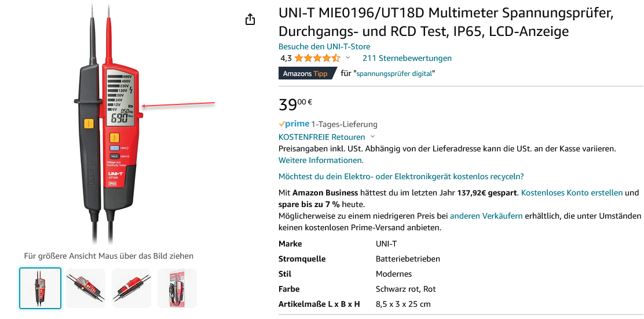The width and height of the screenshot is (644, 319).
Task: Select the thumbnail showing the retail packaging
Action: [x=177, y=288]
